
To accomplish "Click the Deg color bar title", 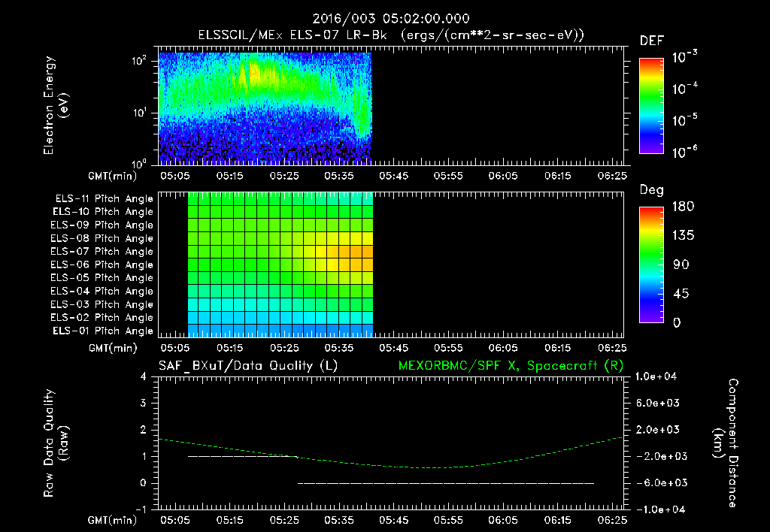I will coord(651,190).
